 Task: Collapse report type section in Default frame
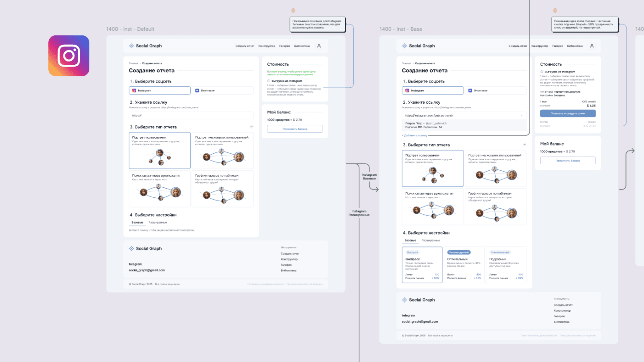[252, 127]
